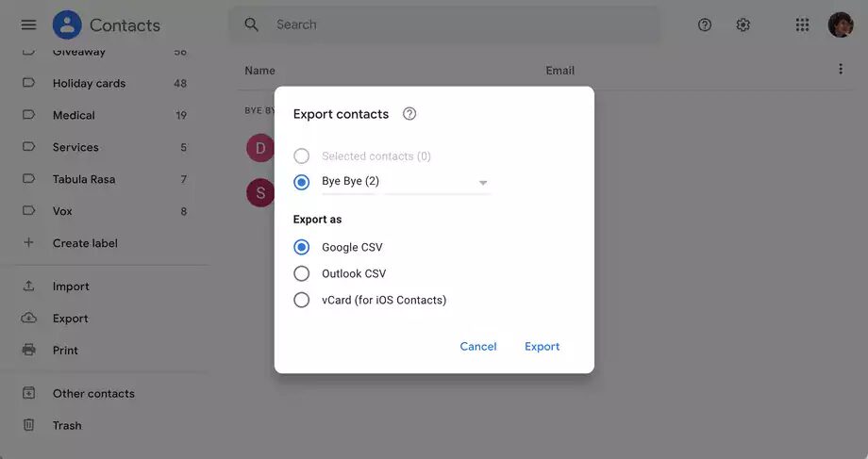Image resolution: width=868 pixels, height=459 pixels.
Task: Click the help icon beside Export contacts
Action: coord(409,114)
